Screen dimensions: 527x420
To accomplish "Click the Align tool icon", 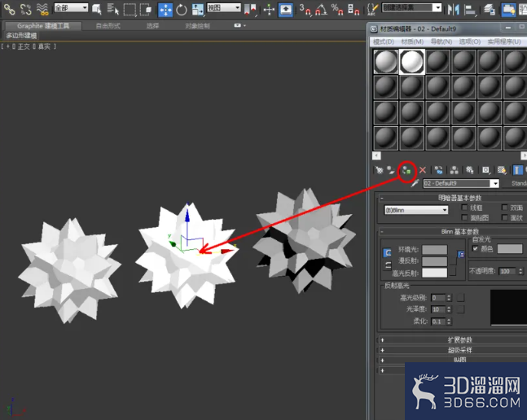I will pos(469,10).
